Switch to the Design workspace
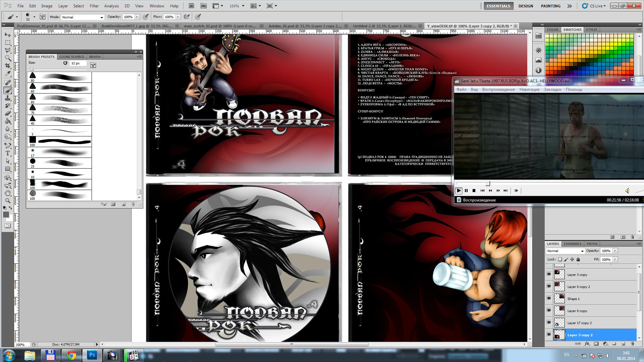Viewport: 644px width, 362px height. pyautogui.click(x=526, y=6)
